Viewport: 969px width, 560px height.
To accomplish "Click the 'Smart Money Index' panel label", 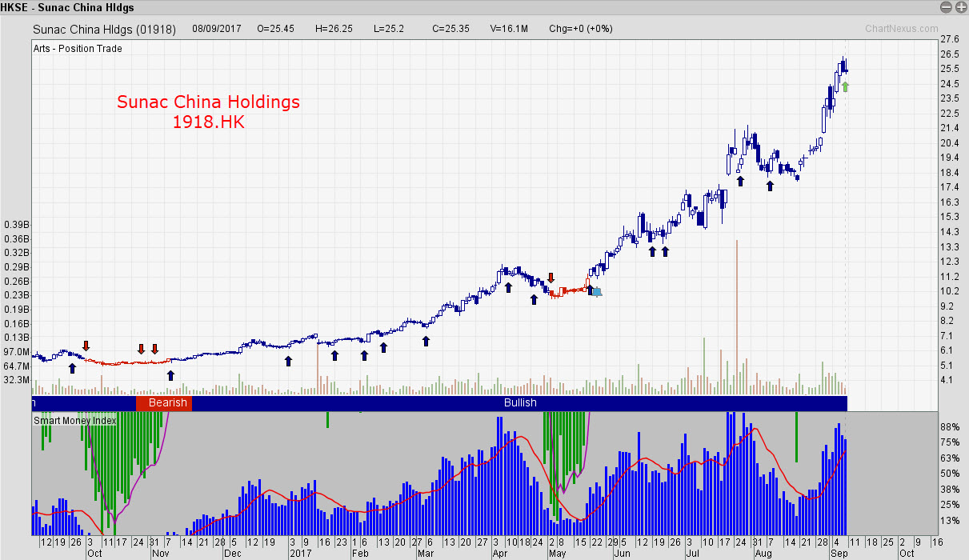I will point(74,420).
